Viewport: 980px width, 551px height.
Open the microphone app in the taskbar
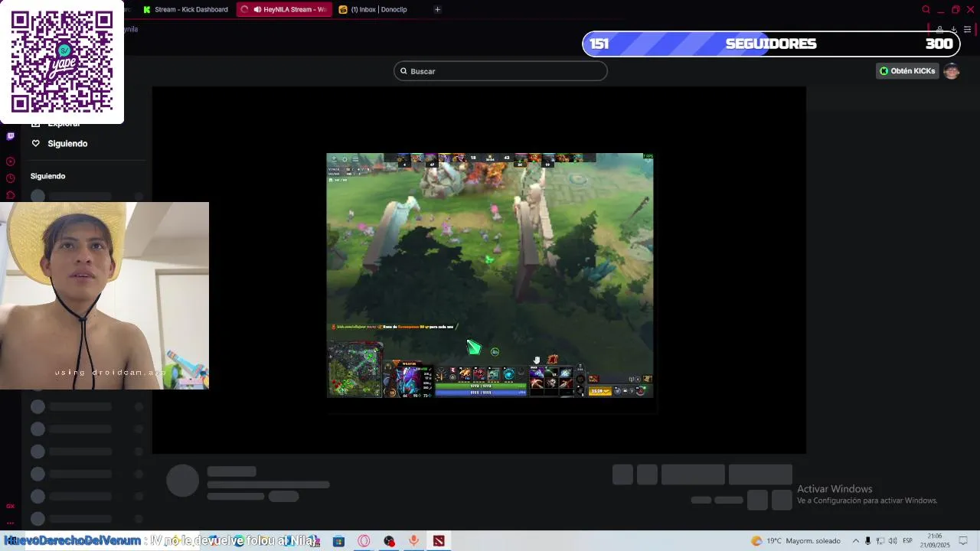[x=413, y=541]
